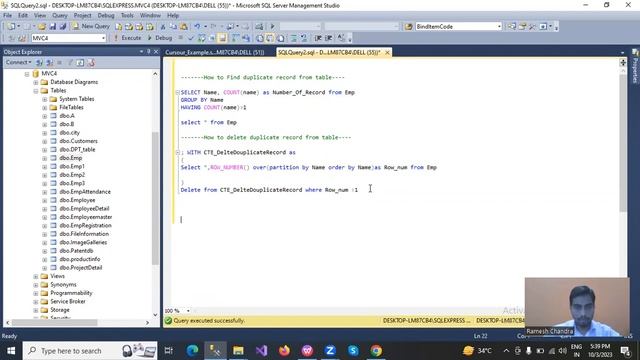
Task: Click the editor vertical scrollbar
Action: tap(623, 143)
